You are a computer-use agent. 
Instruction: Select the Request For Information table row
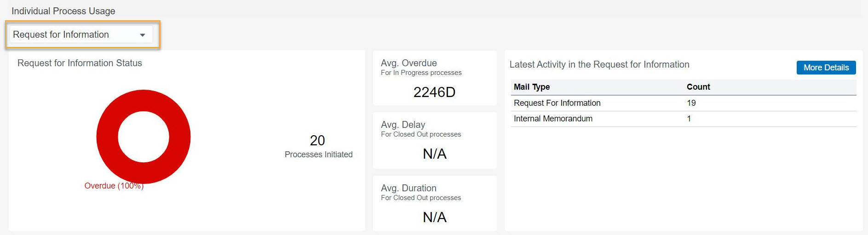[684, 103]
